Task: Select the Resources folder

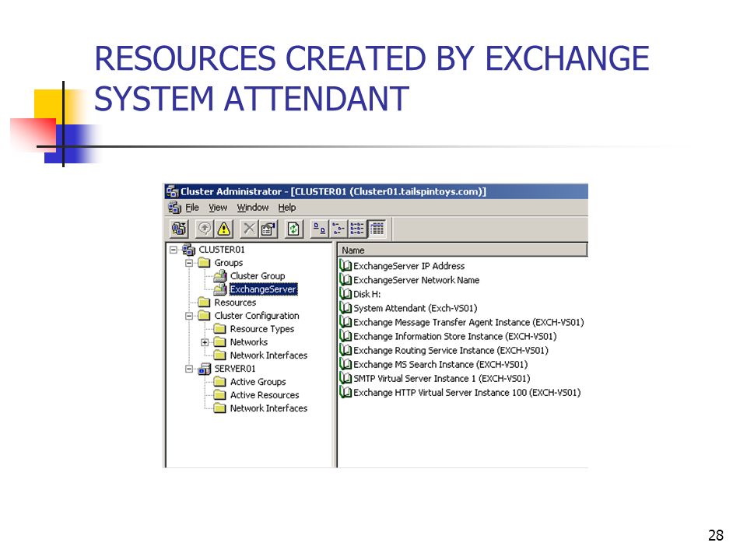Action: [x=235, y=303]
